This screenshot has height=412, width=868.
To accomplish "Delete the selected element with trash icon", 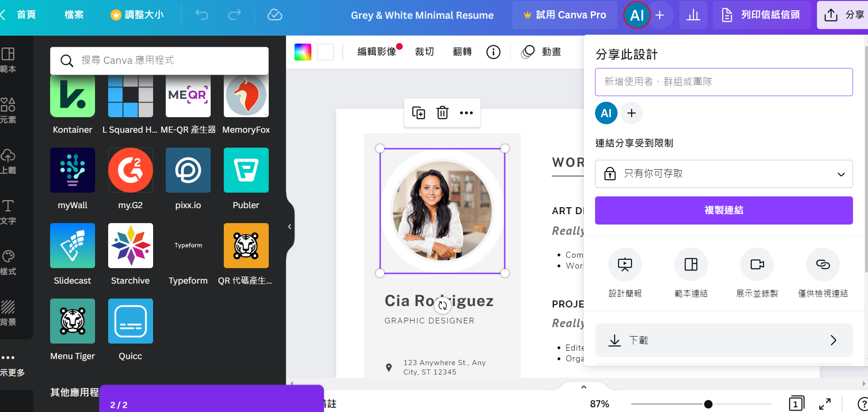I will (x=442, y=113).
